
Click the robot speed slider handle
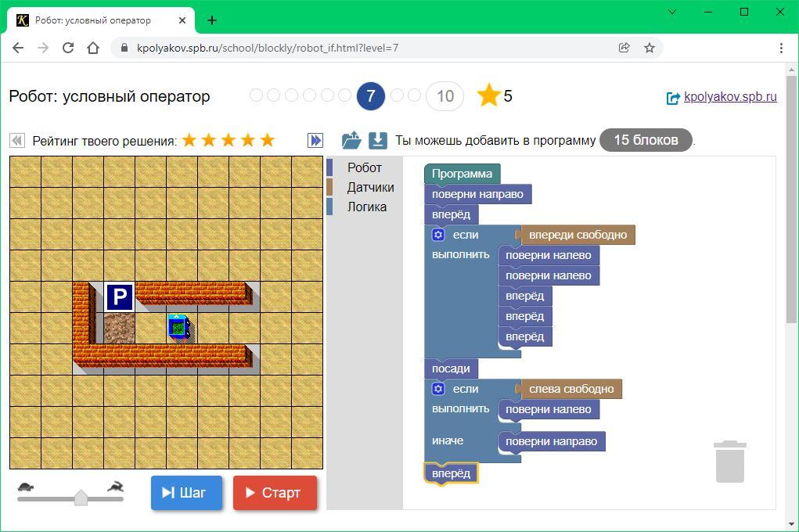(81, 498)
